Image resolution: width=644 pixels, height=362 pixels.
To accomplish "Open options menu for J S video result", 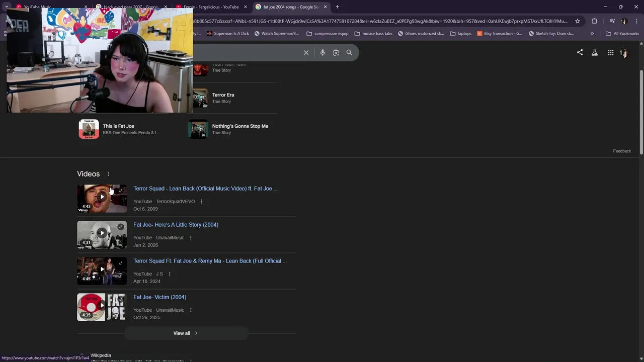I will (x=170, y=274).
